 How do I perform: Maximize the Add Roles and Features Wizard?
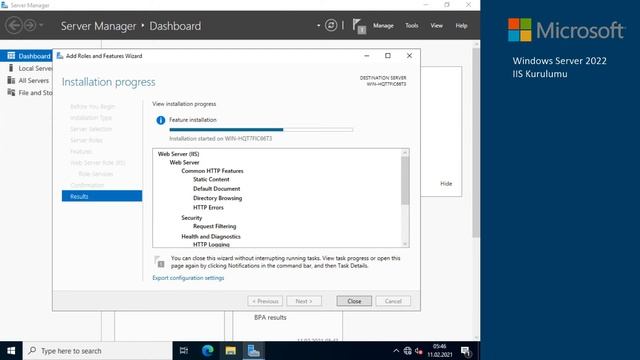[388, 56]
